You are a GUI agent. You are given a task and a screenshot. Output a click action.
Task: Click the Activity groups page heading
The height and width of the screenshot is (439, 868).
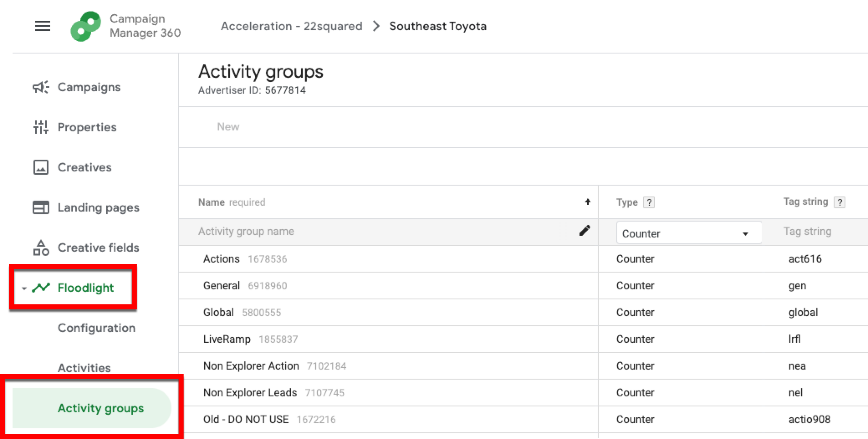pyautogui.click(x=260, y=72)
